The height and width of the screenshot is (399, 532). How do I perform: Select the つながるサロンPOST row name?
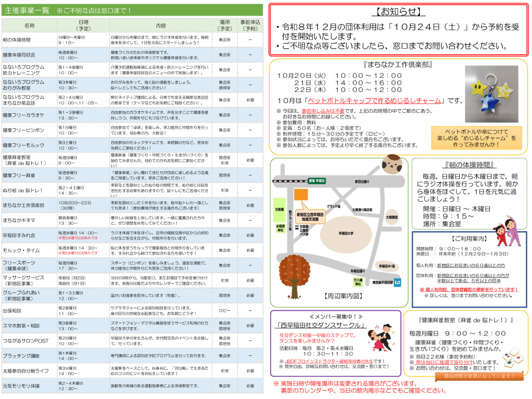coord(26,341)
